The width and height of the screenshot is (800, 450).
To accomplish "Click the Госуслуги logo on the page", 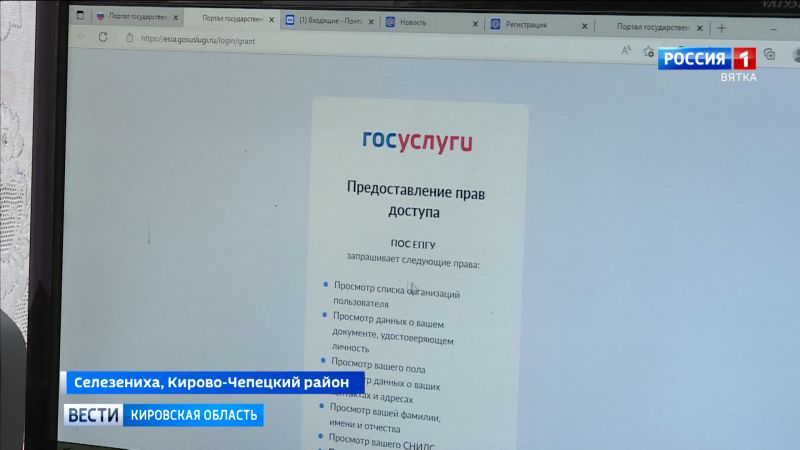I will (418, 141).
